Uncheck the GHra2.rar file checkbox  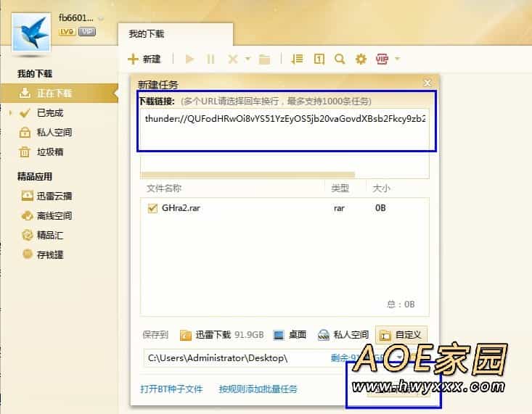click(152, 208)
